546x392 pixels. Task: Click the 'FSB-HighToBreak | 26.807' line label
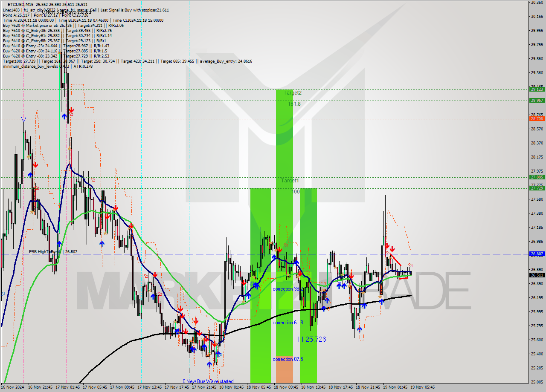(53, 252)
